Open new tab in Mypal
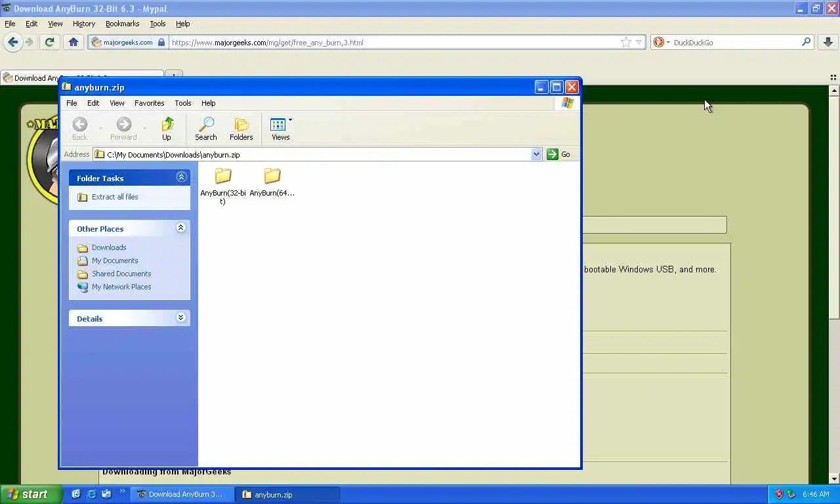Image resolution: width=840 pixels, height=504 pixels. [x=174, y=74]
